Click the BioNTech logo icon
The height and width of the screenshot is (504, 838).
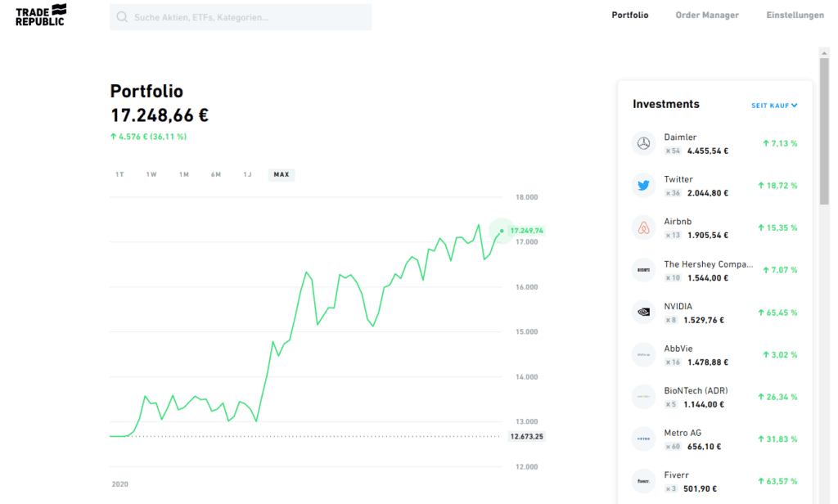[643, 397]
